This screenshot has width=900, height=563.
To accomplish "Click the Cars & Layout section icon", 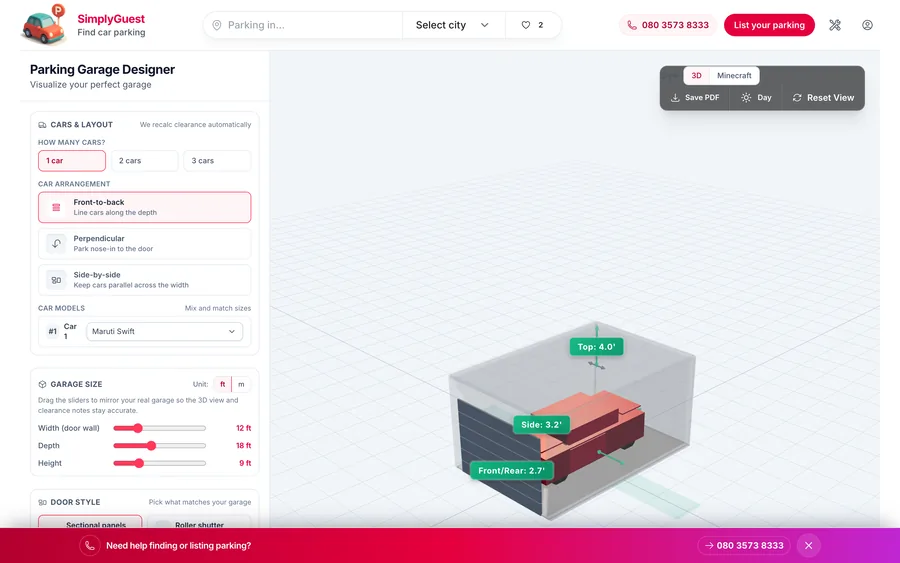I will pos(42,125).
